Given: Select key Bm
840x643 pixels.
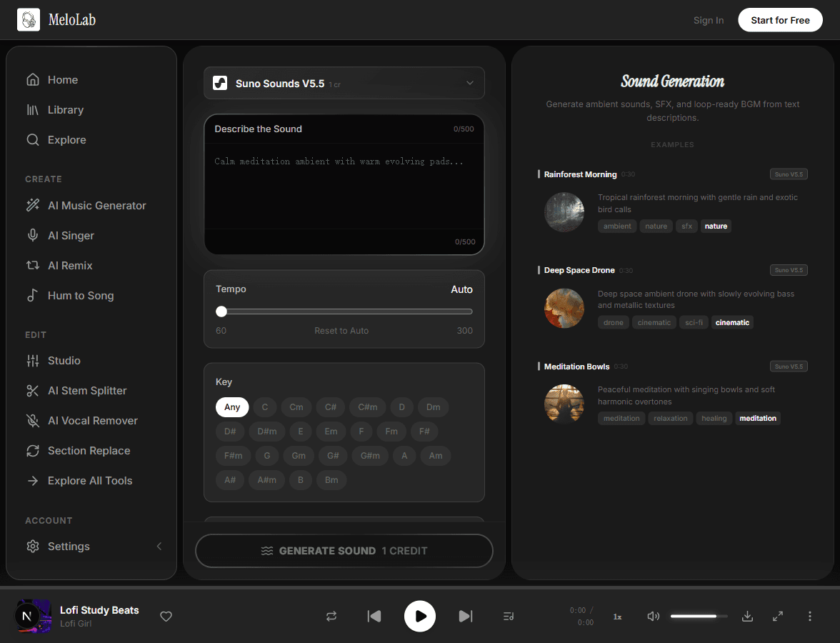Looking at the screenshot, I should [331, 480].
